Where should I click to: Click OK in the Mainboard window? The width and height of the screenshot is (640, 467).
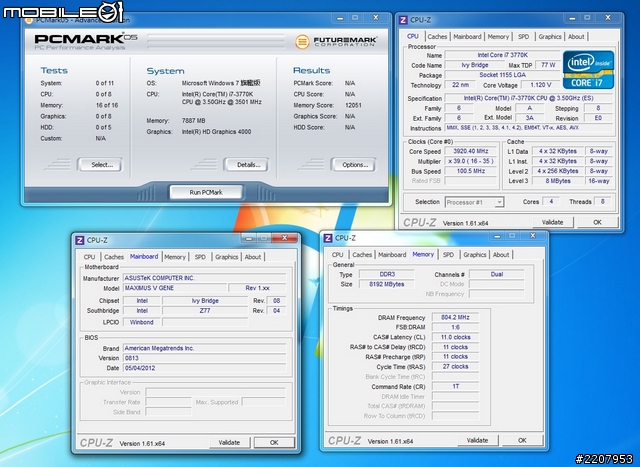coord(274,443)
